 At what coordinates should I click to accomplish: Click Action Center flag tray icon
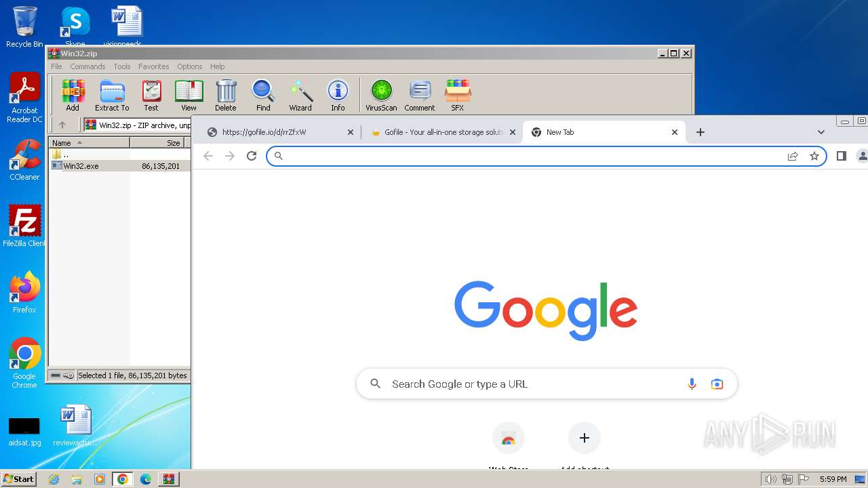click(x=804, y=479)
